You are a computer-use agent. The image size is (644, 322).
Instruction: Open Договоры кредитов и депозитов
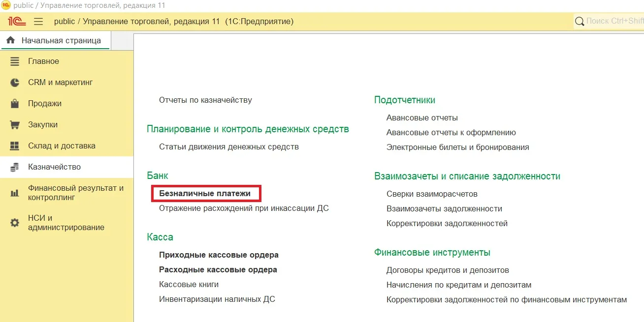click(448, 270)
